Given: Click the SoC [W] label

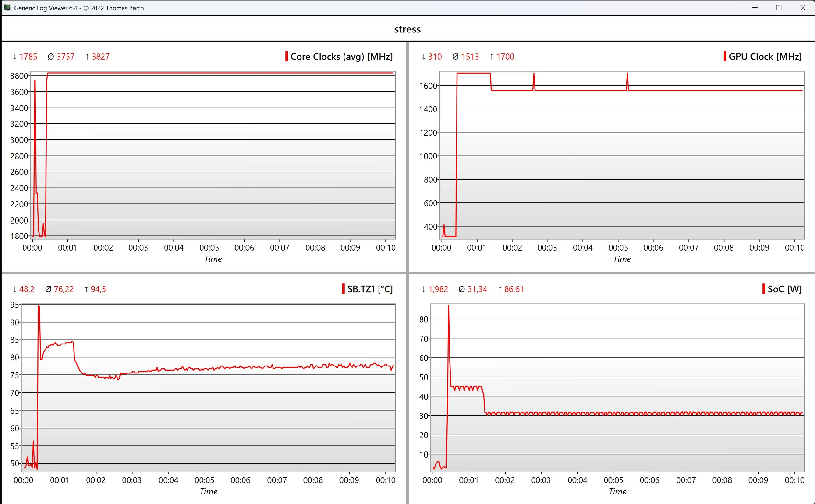Looking at the screenshot, I should (x=784, y=289).
